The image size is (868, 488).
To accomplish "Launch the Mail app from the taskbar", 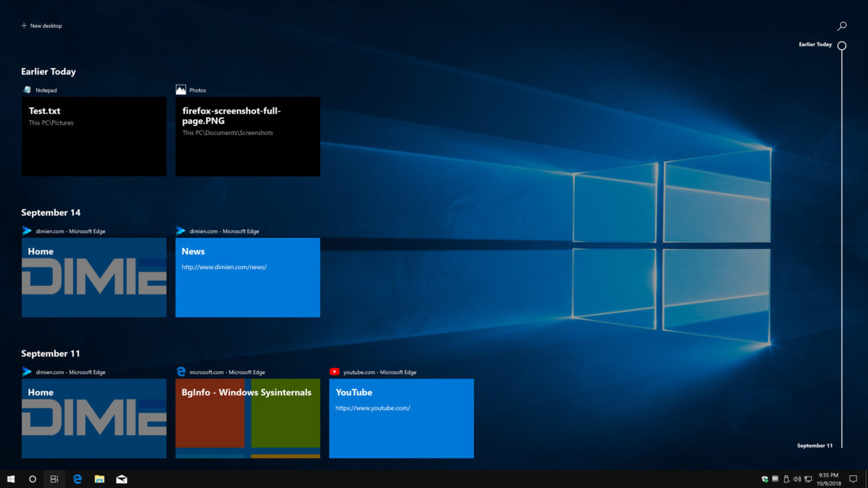I will pos(121,479).
